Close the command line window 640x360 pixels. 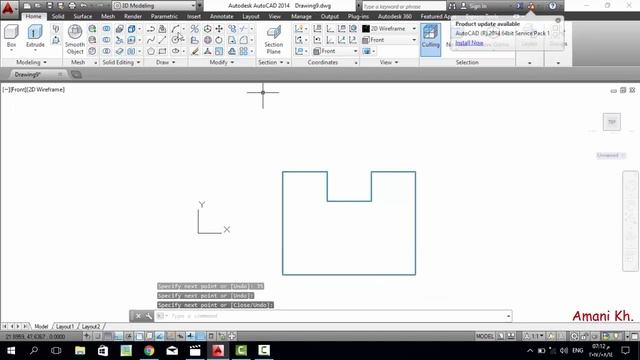138,316
